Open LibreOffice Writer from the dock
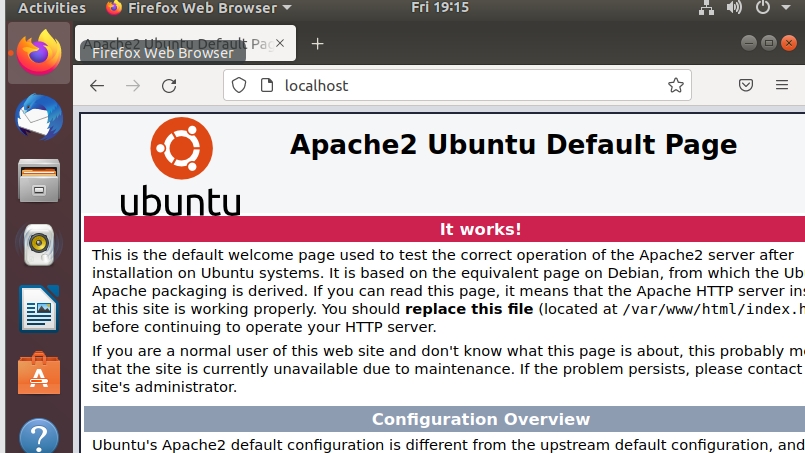Screen dimensions: 805x453 coord(39,309)
